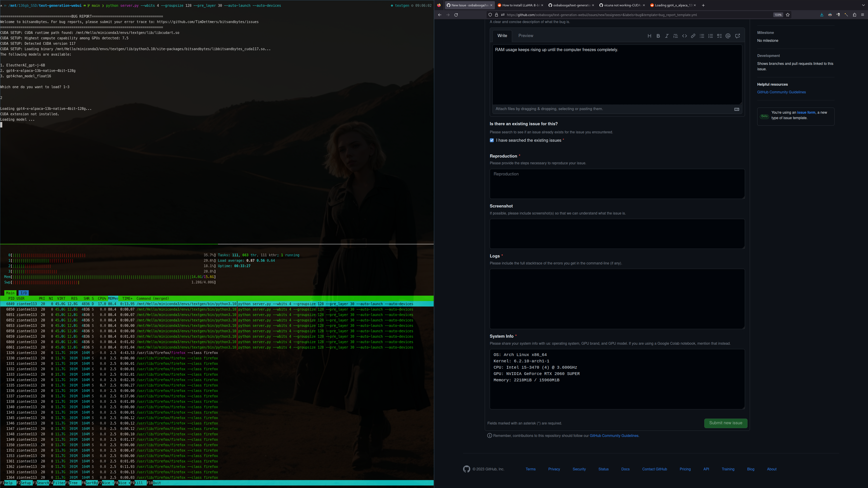
Task: Open the extensions puzzle piece menu
Action: (x=854, y=15)
